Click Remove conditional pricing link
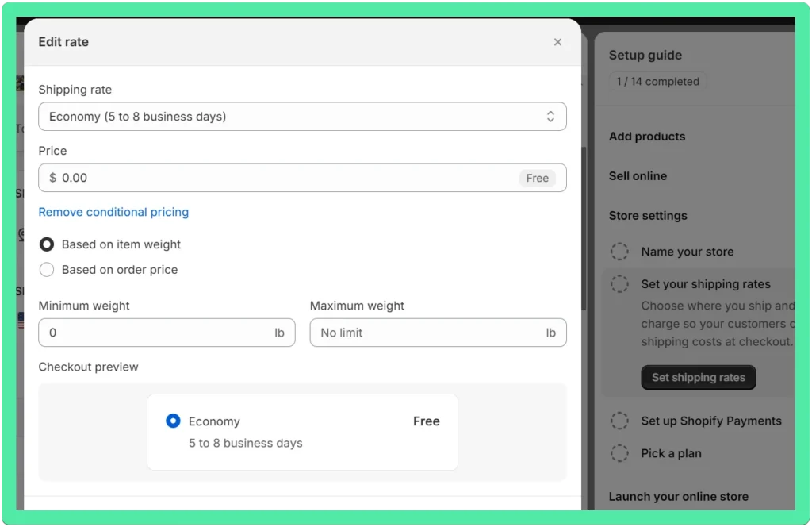The image size is (812, 527). tap(113, 212)
